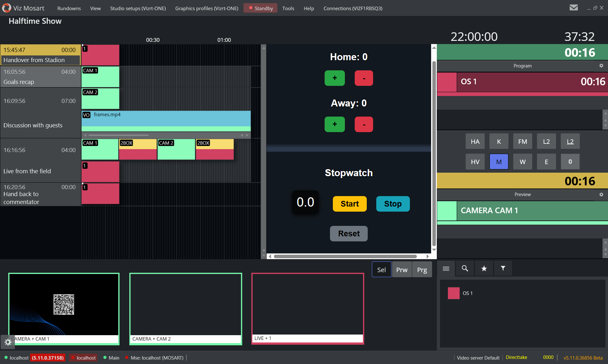Screen dimensions: 608x364
Task: Open the mail envelope icon in title bar
Action: pos(573,8)
